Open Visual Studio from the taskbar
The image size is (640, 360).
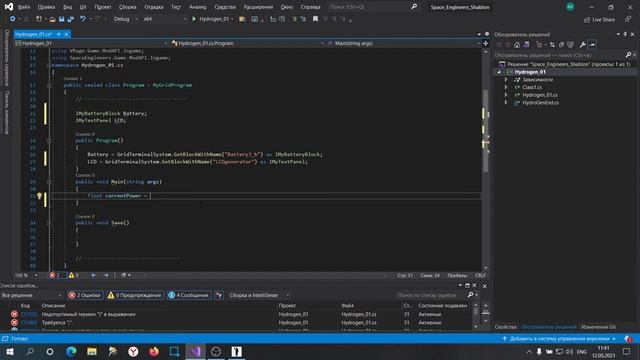(x=196, y=351)
